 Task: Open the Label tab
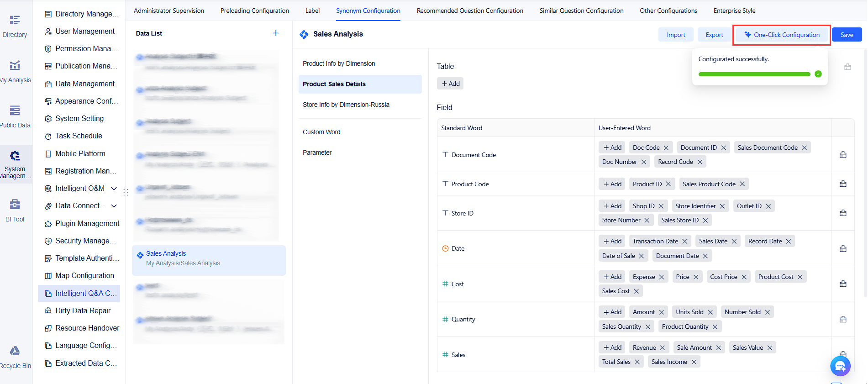pos(312,11)
